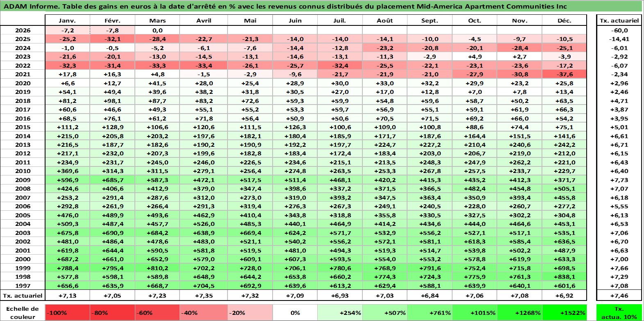Click the Juin column header

pos(295,20)
